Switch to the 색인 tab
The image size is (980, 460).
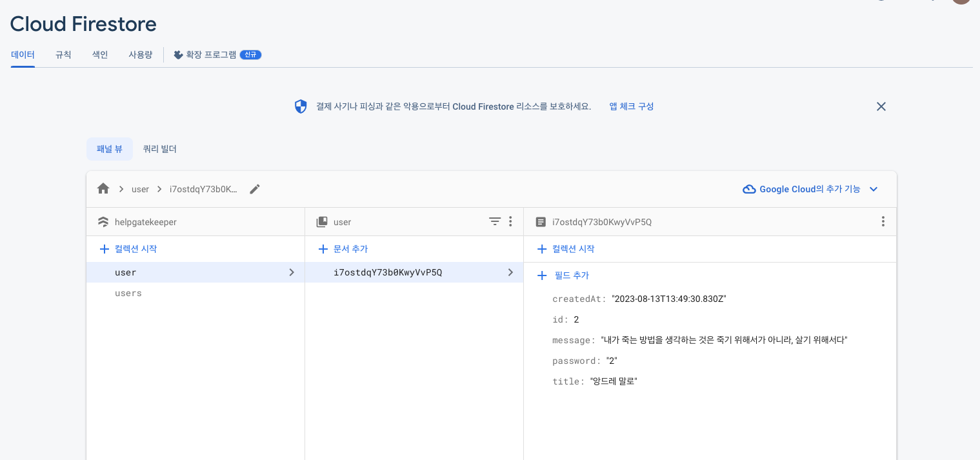coord(100,55)
